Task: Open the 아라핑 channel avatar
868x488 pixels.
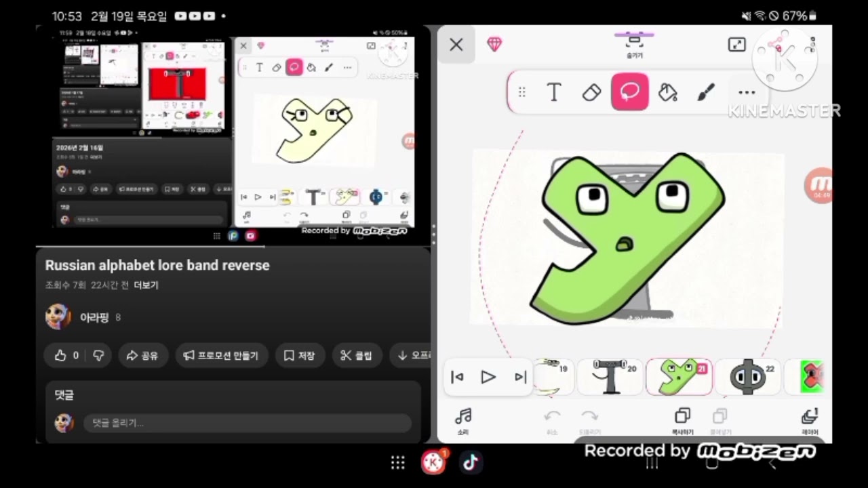Action: [58, 317]
